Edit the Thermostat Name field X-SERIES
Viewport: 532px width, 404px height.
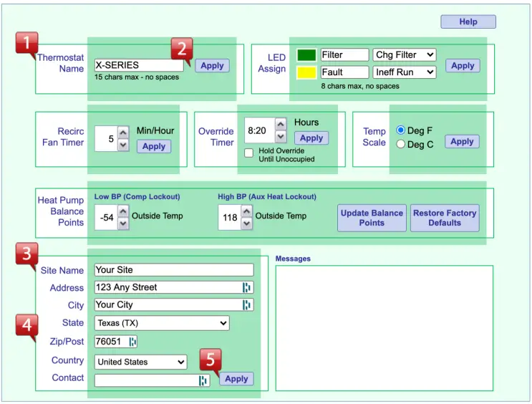click(x=139, y=65)
